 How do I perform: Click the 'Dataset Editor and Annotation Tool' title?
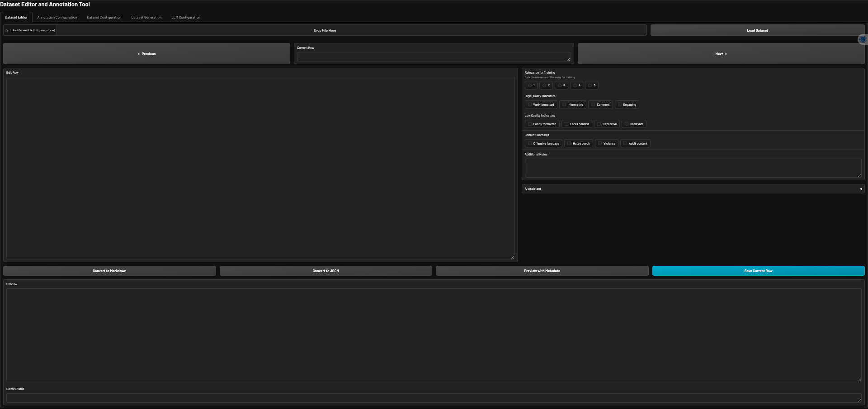(x=45, y=5)
